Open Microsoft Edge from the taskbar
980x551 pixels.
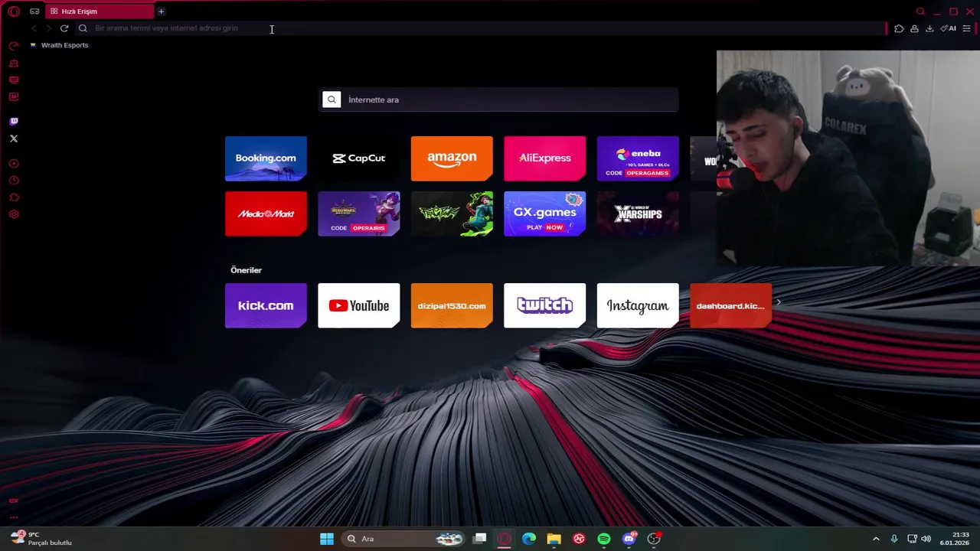(529, 539)
